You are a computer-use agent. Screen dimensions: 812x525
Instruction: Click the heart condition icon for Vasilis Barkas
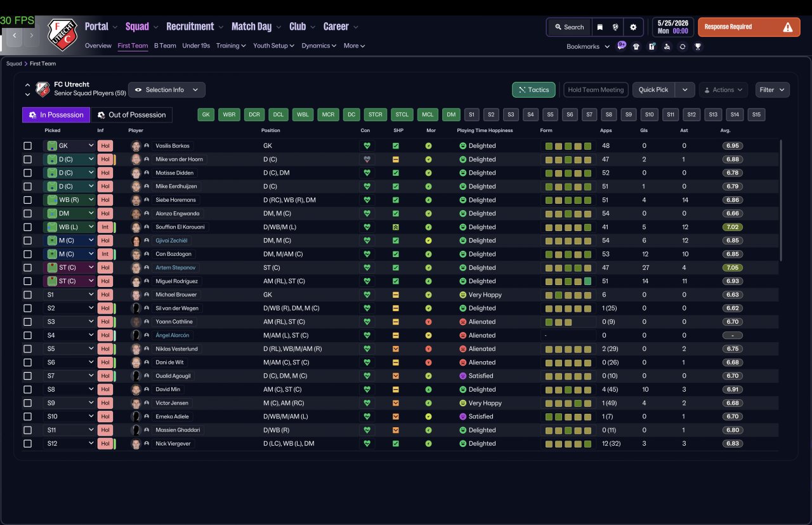click(x=367, y=145)
